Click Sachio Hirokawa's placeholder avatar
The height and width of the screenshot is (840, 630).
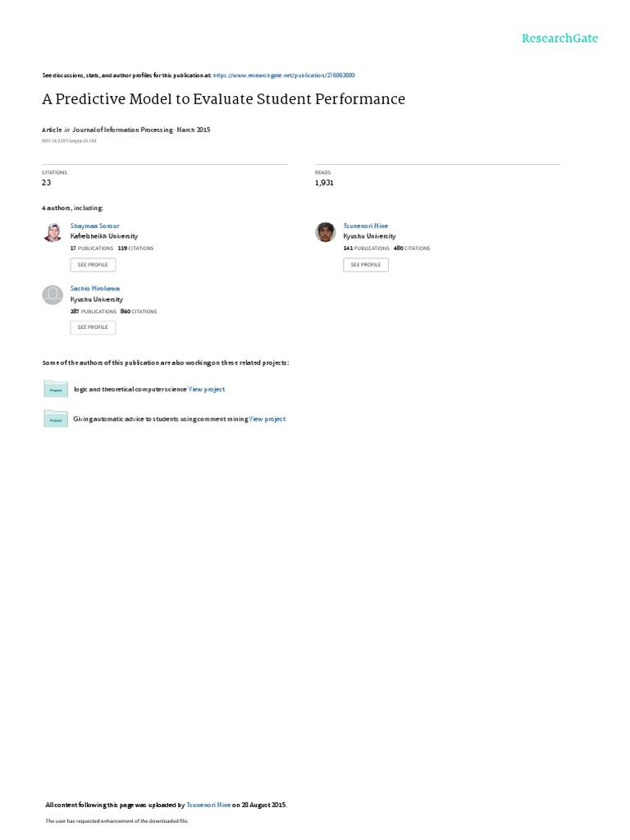tap(52, 294)
